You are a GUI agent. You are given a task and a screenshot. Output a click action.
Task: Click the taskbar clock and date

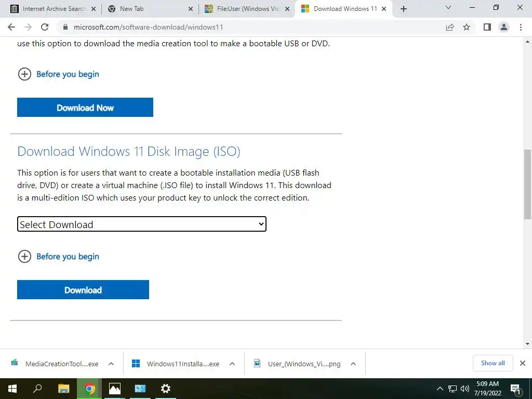487,389
